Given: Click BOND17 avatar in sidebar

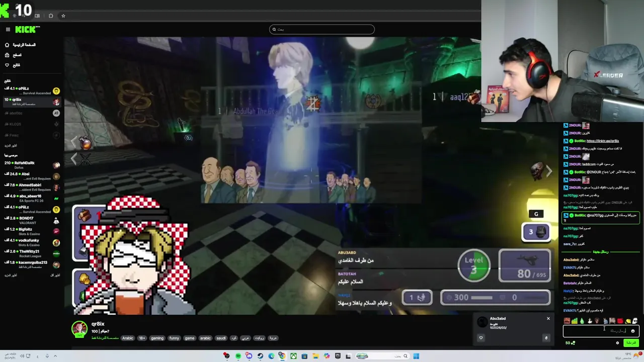Looking at the screenshot, I should pyautogui.click(x=56, y=220).
